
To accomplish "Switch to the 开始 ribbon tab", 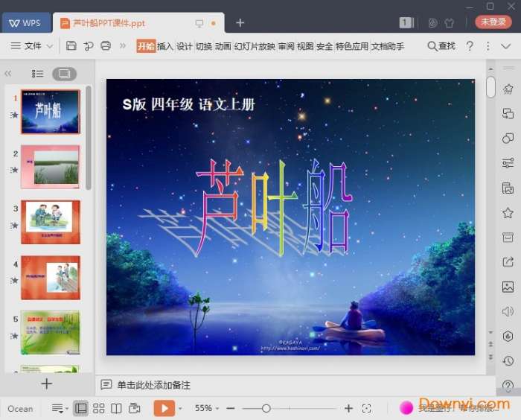I will pos(146,46).
